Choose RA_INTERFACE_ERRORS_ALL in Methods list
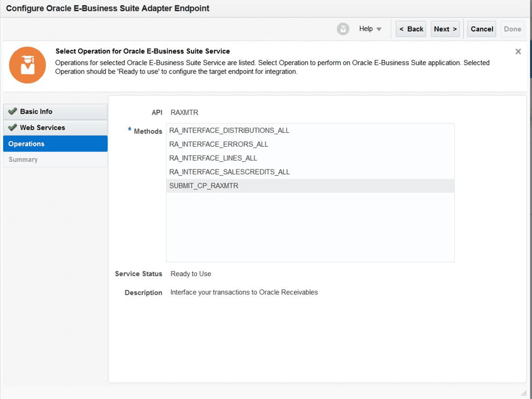The height and width of the screenshot is (399, 532). pos(218,144)
